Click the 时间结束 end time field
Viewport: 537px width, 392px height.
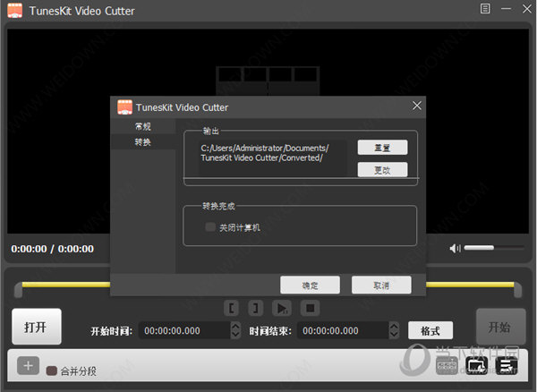tap(343, 331)
